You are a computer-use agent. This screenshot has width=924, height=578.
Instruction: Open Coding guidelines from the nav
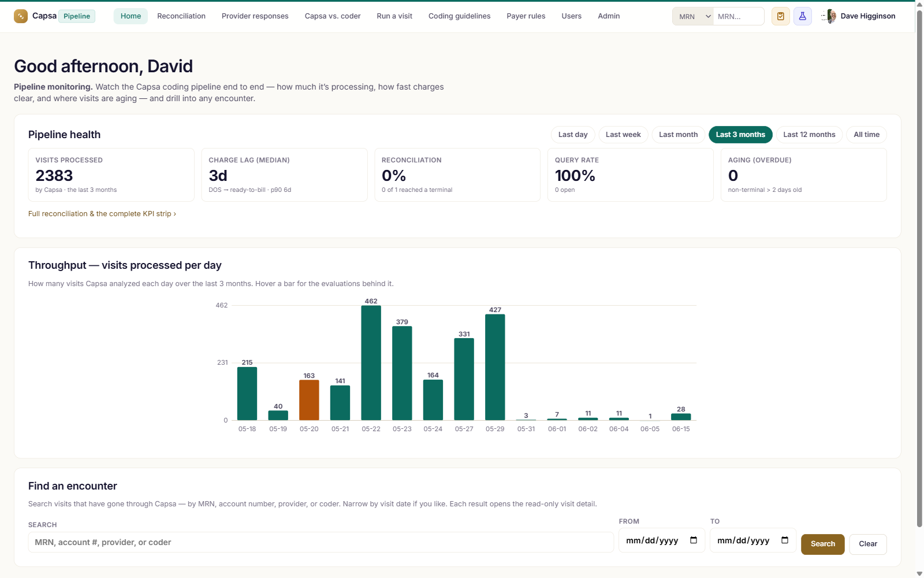point(460,16)
